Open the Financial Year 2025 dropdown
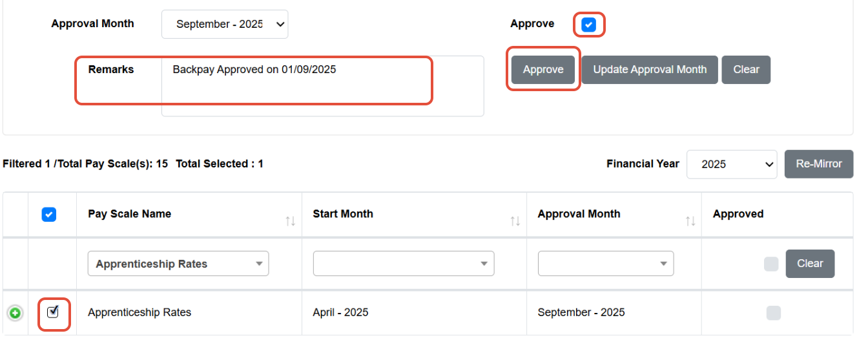 pos(732,164)
